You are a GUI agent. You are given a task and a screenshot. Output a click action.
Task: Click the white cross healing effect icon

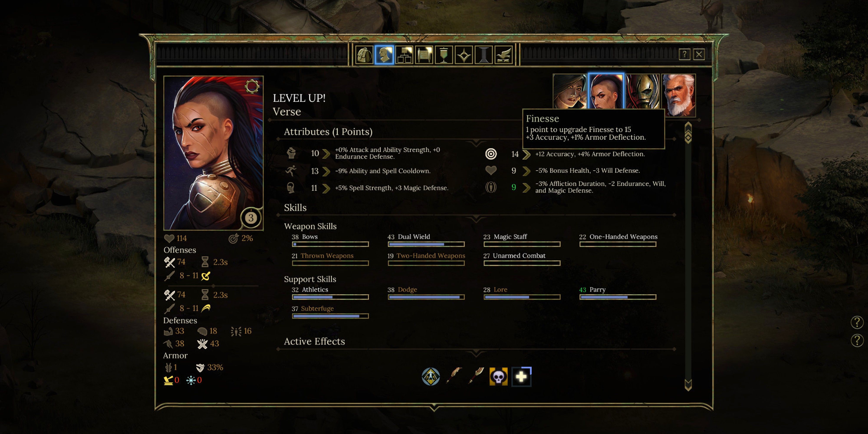click(x=521, y=376)
